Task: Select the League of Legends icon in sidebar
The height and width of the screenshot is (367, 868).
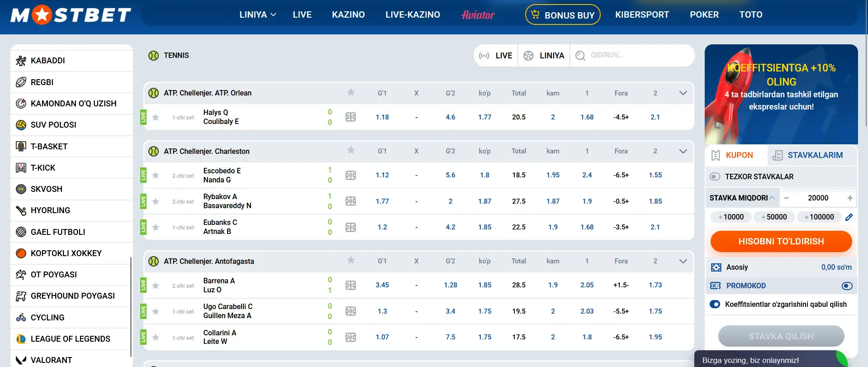Action: point(21,339)
